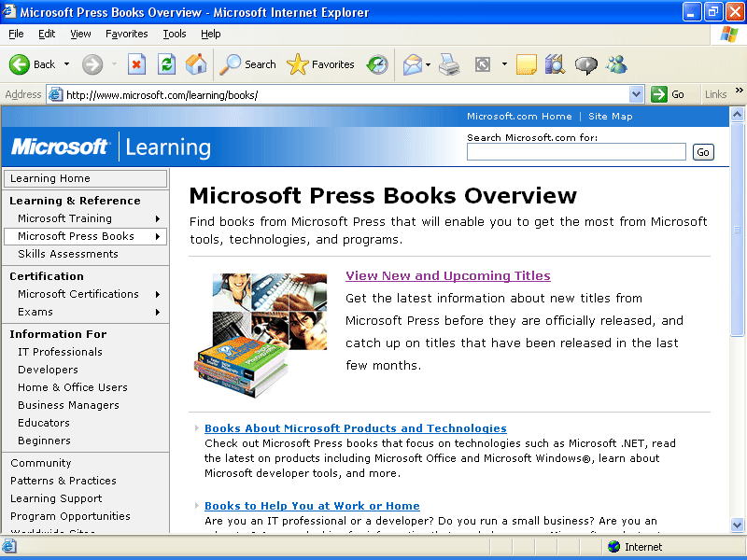Expand the Links toolbar chevron
Screen dimensions: 747x560
point(739,90)
